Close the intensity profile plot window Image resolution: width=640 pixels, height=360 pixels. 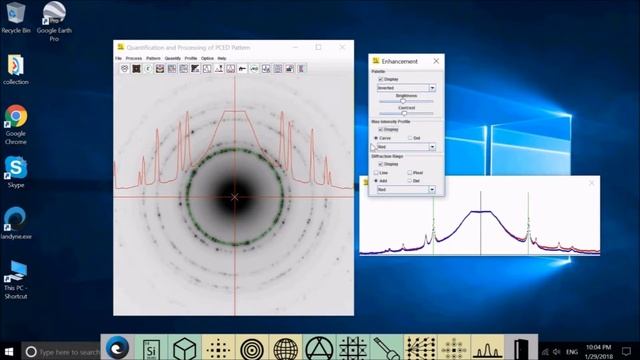click(x=591, y=183)
